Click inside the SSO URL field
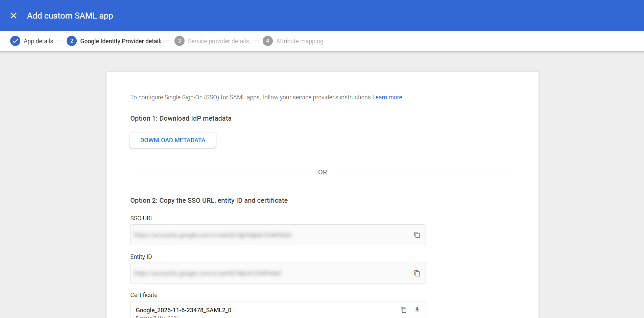This screenshot has height=318, width=644. 278,235
